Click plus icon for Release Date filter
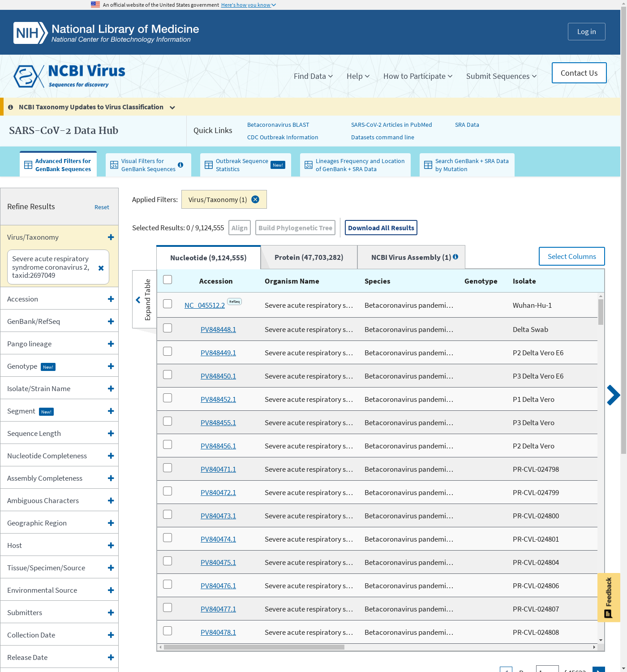 [111, 657]
